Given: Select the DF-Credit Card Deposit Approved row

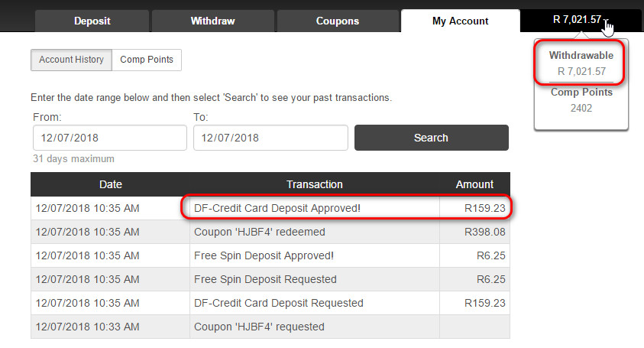Looking at the screenshot, I should pyautogui.click(x=270, y=208).
